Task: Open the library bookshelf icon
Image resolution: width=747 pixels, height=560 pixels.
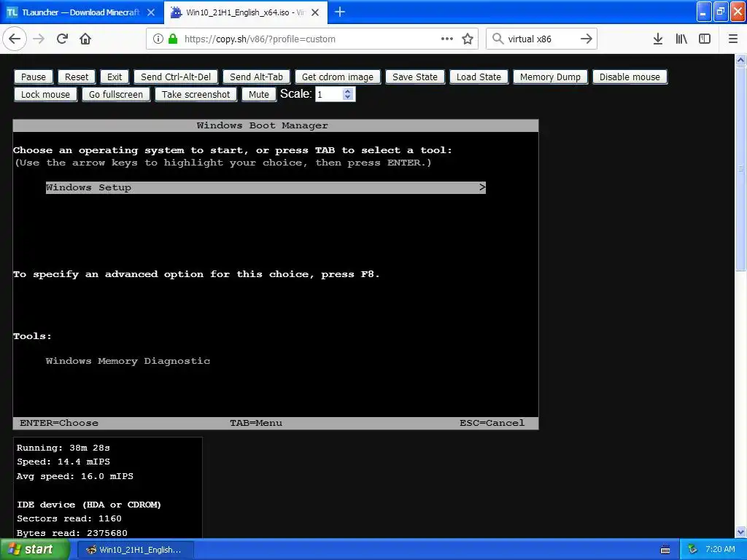Action: click(681, 39)
